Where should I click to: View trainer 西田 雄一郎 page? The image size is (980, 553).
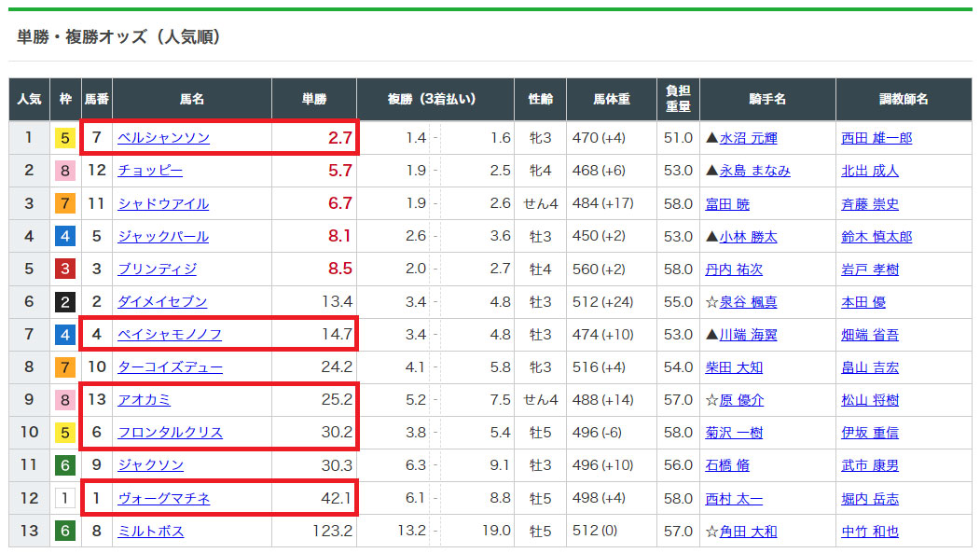point(876,138)
